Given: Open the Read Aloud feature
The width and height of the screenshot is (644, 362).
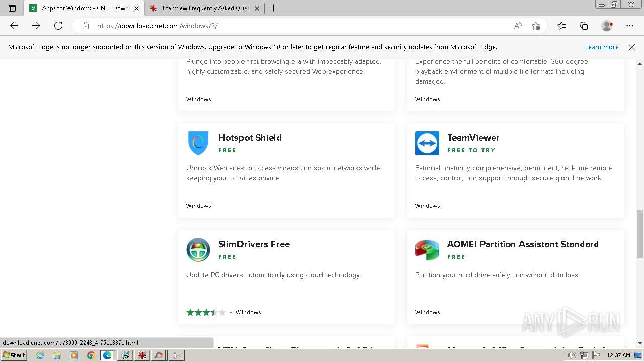Looking at the screenshot, I should coord(518,26).
